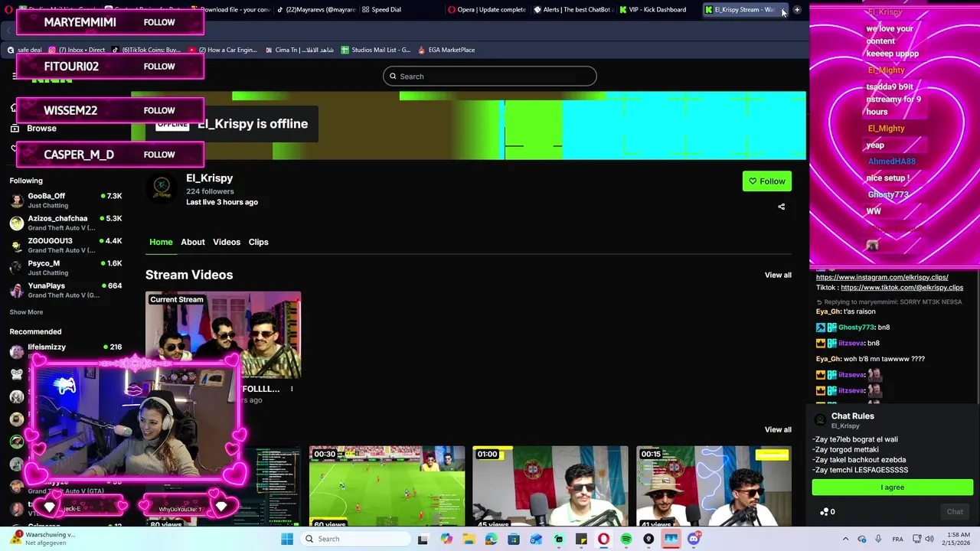The image size is (980, 551).
Task: Switch to the Clips tab
Action: [x=258, y=242]
